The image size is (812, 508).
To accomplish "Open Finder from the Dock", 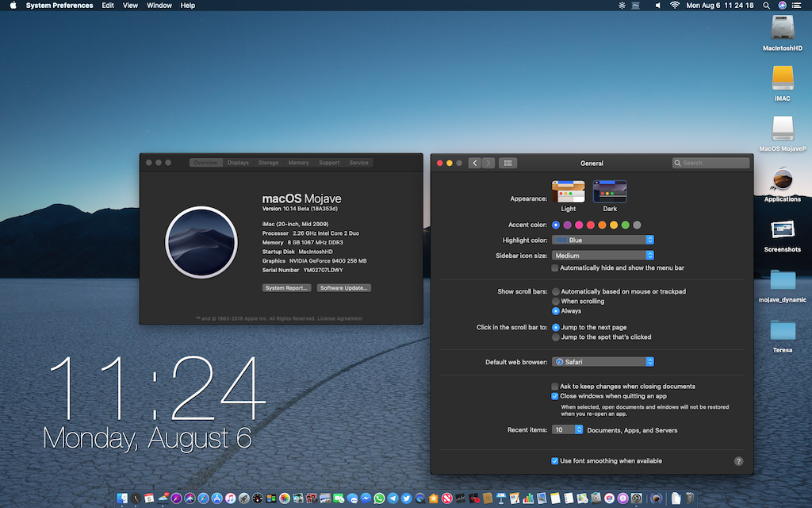I will pos(122,498).
